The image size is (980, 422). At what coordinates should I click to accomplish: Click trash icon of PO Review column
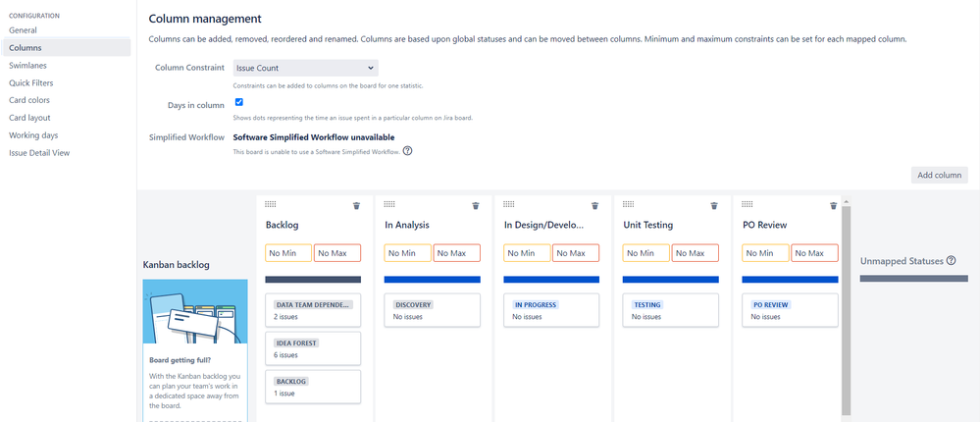[x=833, y=206]
